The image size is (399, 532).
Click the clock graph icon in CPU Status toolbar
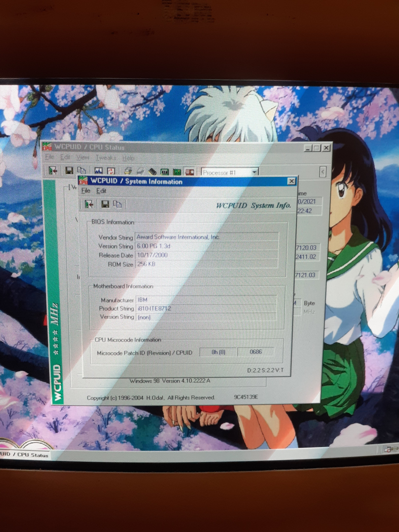99,171
